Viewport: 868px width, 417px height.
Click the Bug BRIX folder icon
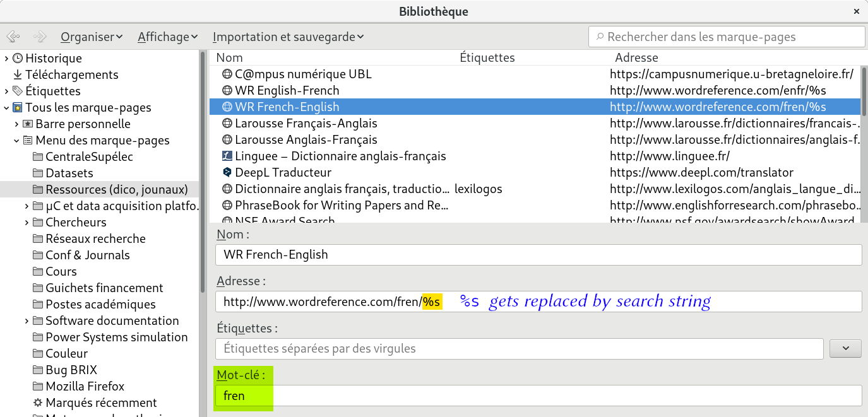click(38, 370)
